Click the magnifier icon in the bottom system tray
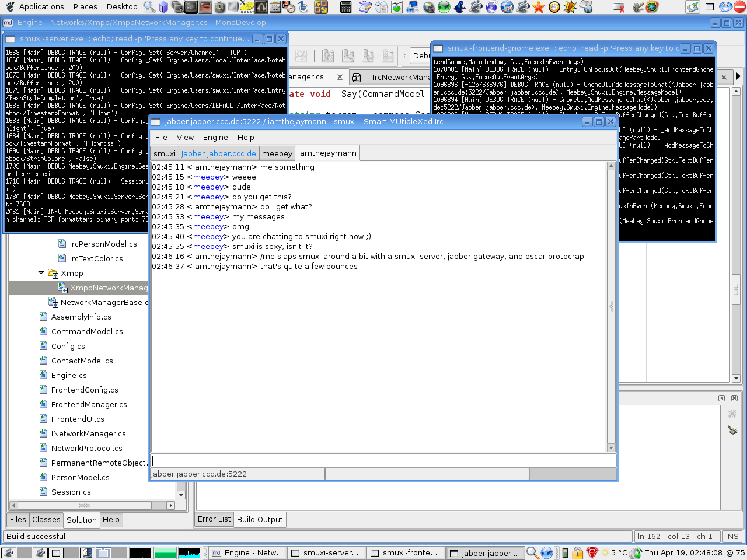Screen dimensions: 747x560 click(532, 552)
